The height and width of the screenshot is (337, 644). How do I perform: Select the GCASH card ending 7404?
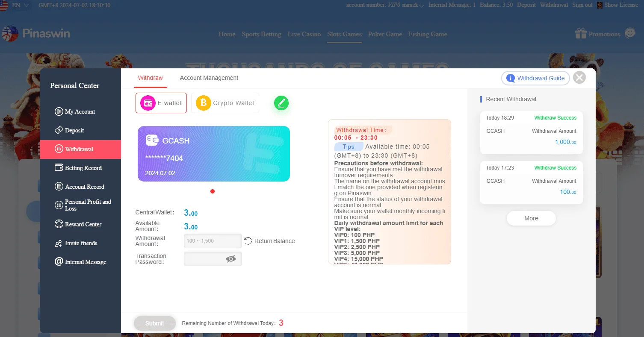pos(214,154)
